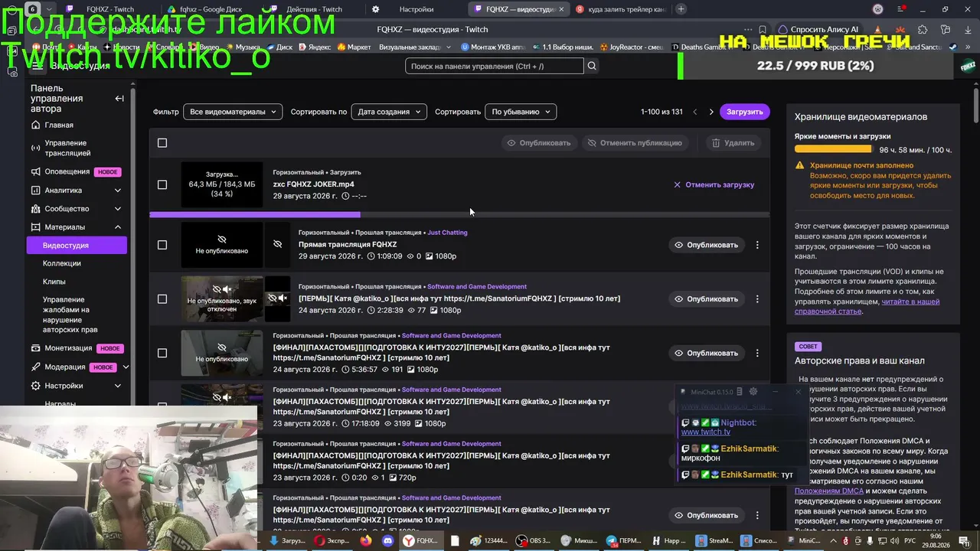Select Видеостудия in sidebar
Screen dimensions: 980x551
click(77, 246)
